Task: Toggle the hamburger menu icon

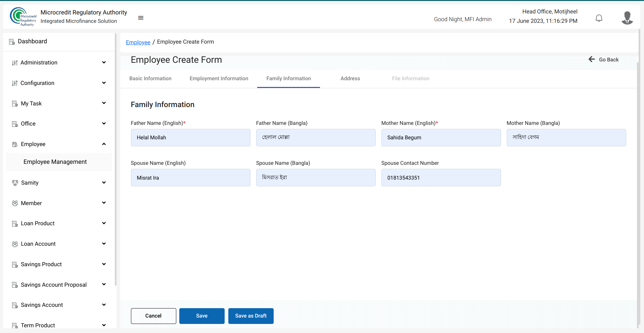Action: pyautogui.click(x=141, y=18)
